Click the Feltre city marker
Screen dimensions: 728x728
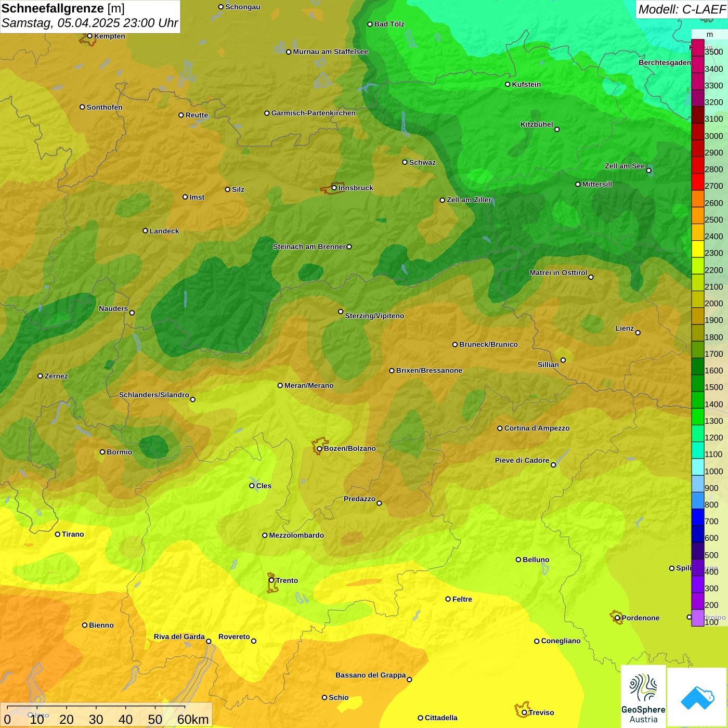pyautogui.click(x=448, y=599)
